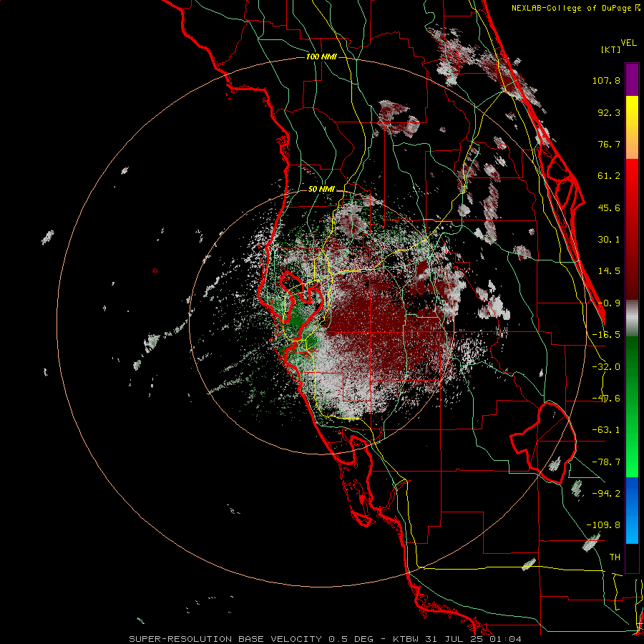This screenshot has height=644, width=644.
Task: Click the 30.1 legend value
Action: (609, 240)
